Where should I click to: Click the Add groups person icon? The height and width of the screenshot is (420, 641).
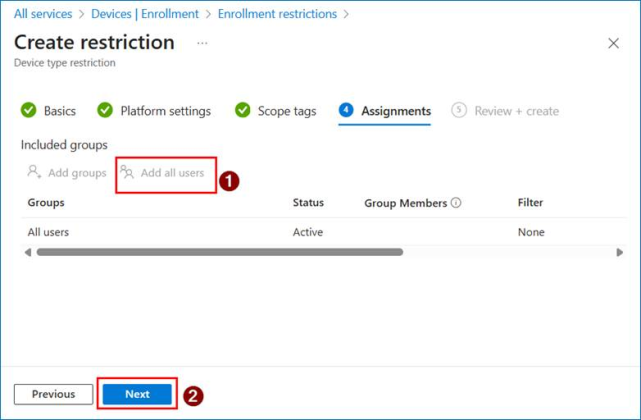point(34,171)
